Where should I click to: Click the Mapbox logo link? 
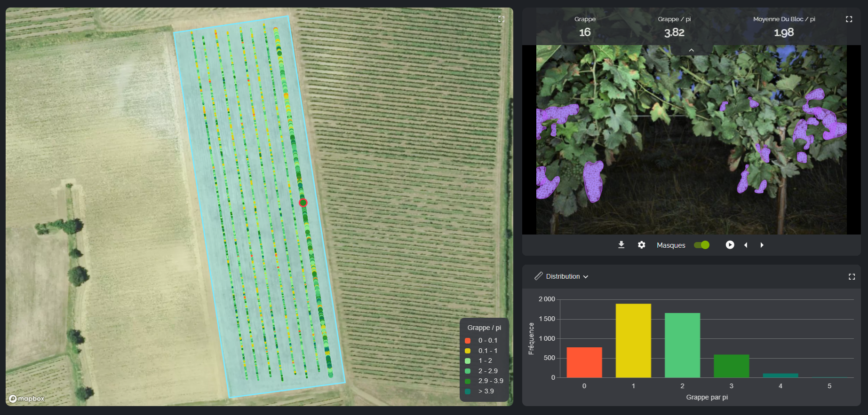(x=27, y=399)
